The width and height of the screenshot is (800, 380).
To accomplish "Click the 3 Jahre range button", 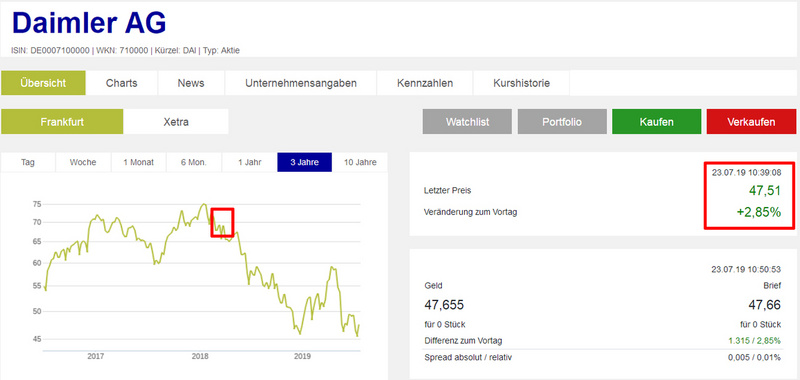I will tap(305, 163).
